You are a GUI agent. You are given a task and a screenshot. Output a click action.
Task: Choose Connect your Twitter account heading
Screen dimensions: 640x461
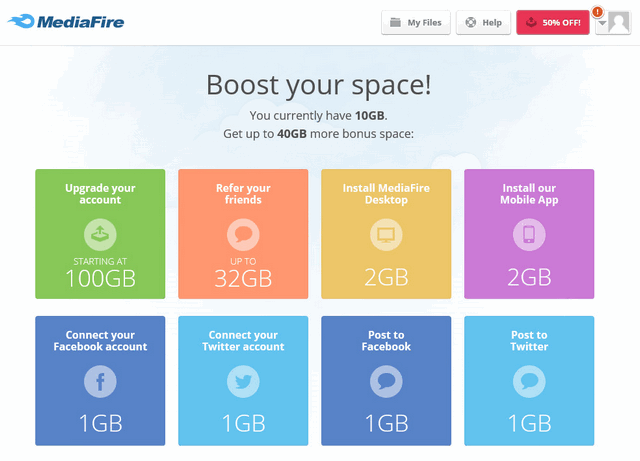click(243, 341)
